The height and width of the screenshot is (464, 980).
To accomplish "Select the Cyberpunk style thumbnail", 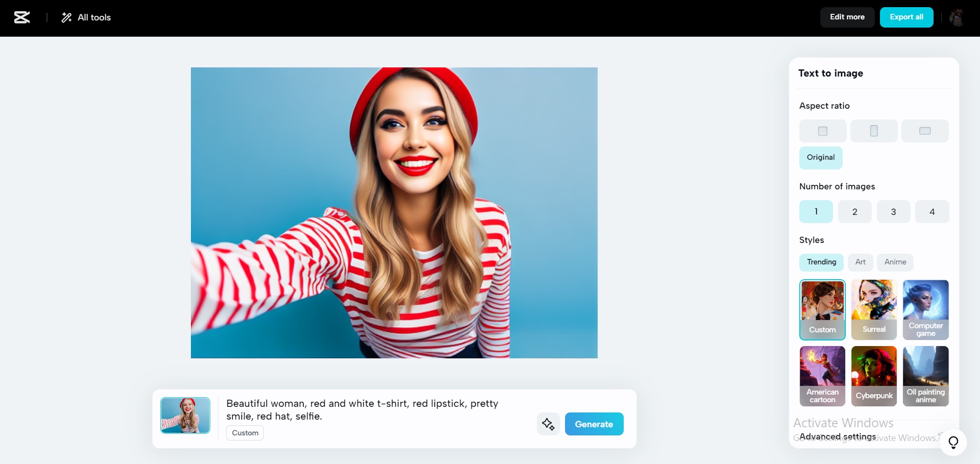I will tap(874, 376).
